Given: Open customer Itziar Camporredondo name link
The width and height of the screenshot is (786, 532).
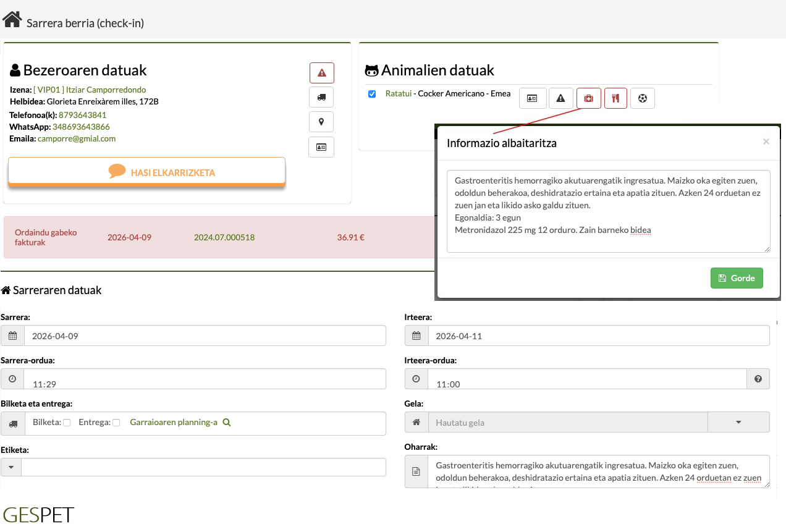Looking at the screenshot, I should [90, 90].
